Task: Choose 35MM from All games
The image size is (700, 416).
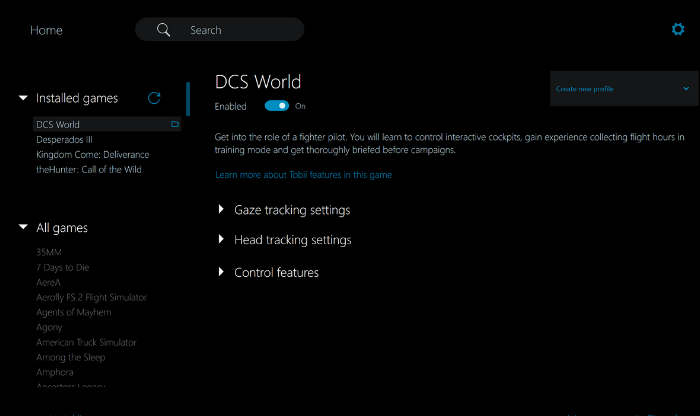Action: [x=49, y=252]
